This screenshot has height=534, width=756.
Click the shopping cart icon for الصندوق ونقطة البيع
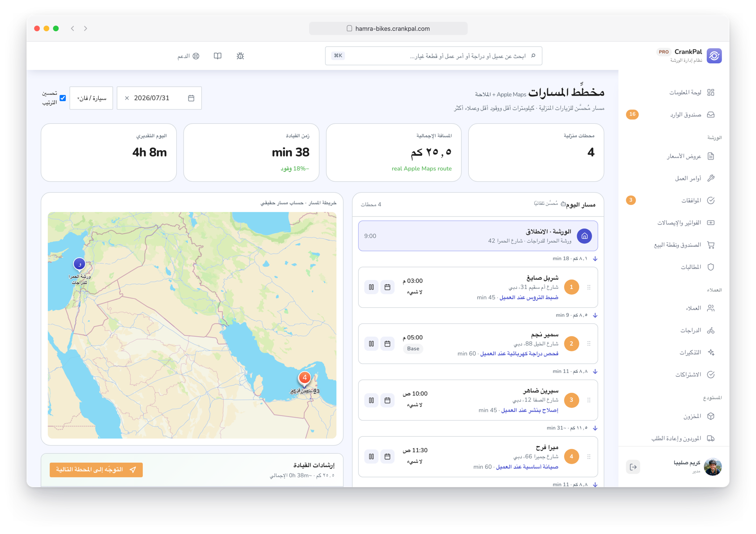point(711,245)
